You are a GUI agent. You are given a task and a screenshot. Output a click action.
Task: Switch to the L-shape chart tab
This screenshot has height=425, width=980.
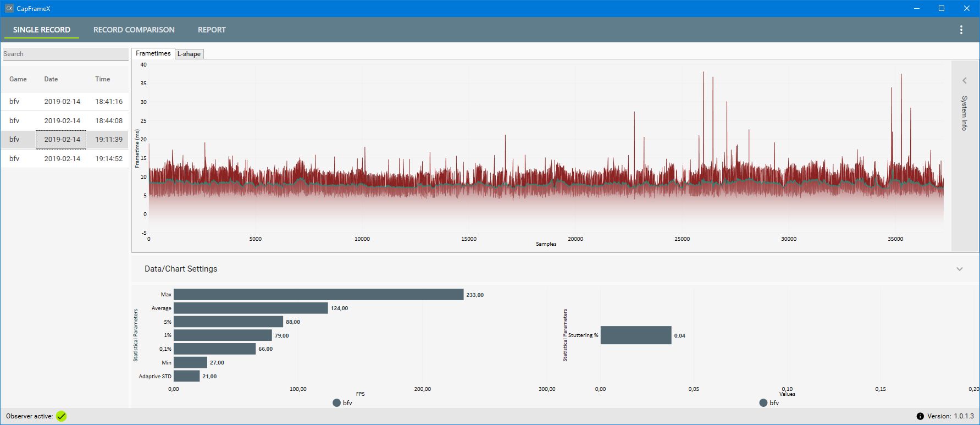coord(189,54)
